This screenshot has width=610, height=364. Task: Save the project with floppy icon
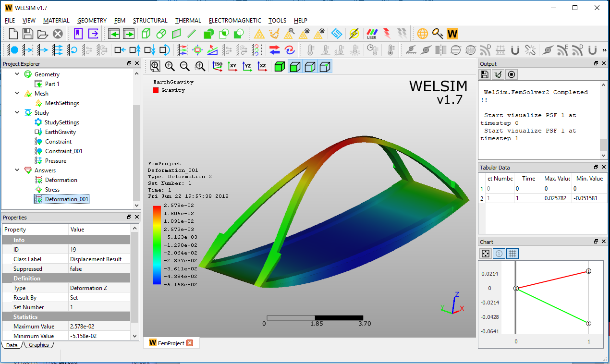(x=28, y=34)
